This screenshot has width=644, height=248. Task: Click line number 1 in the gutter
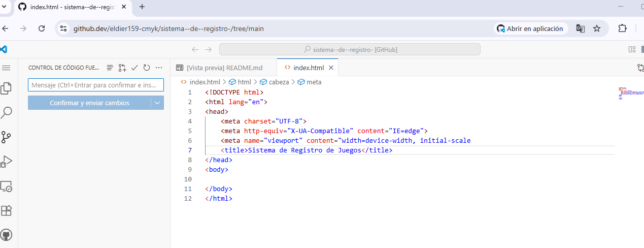190,92
